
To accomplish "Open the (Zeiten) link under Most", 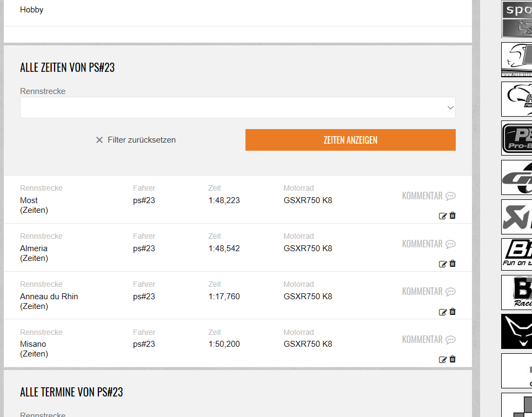I will coord(34,210).
